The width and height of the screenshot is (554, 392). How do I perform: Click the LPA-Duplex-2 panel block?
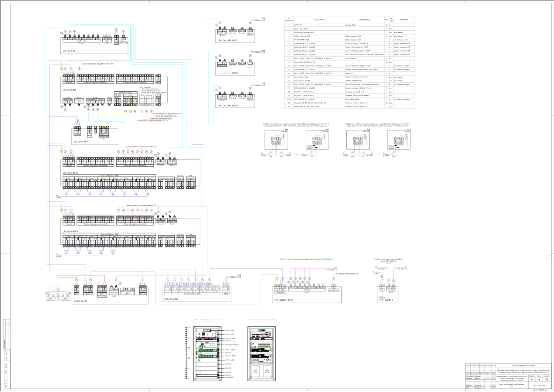(388, 294)
